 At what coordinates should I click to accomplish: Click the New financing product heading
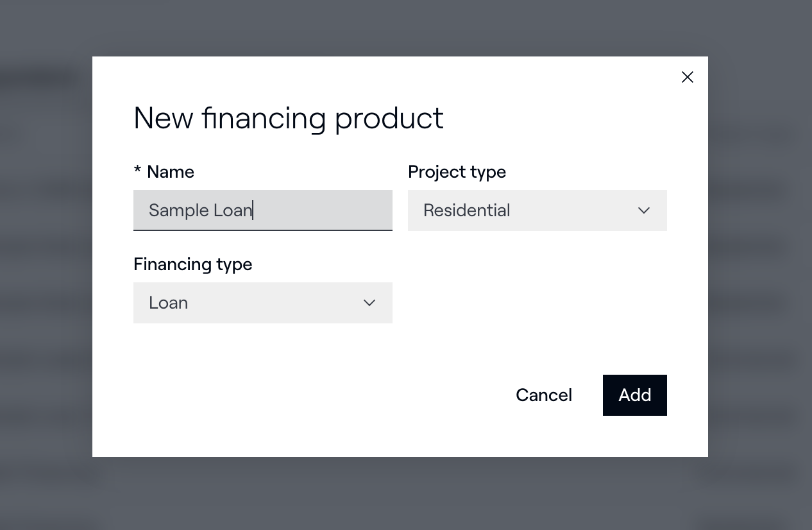pos(288,118)
